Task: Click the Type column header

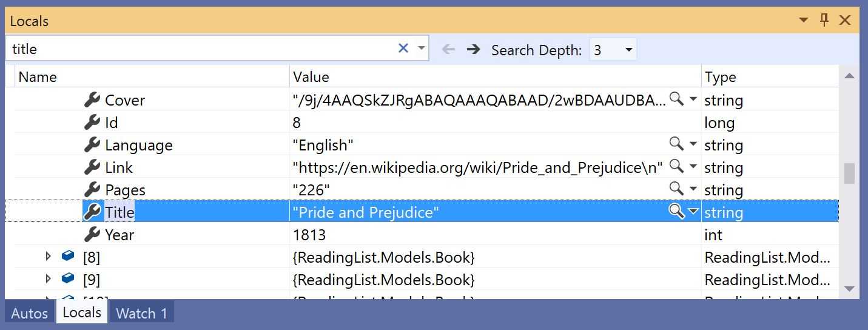Action: coord(770,77)
